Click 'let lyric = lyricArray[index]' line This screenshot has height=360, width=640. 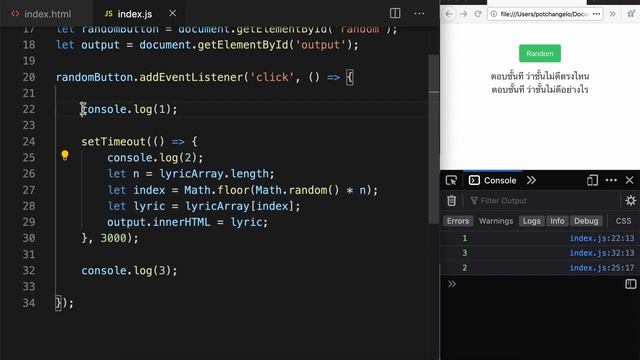204,206
